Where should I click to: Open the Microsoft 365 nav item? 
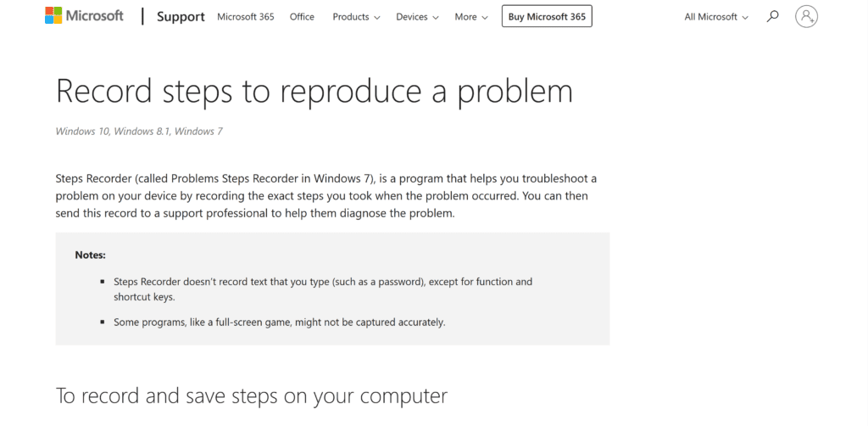pos(246,17)
